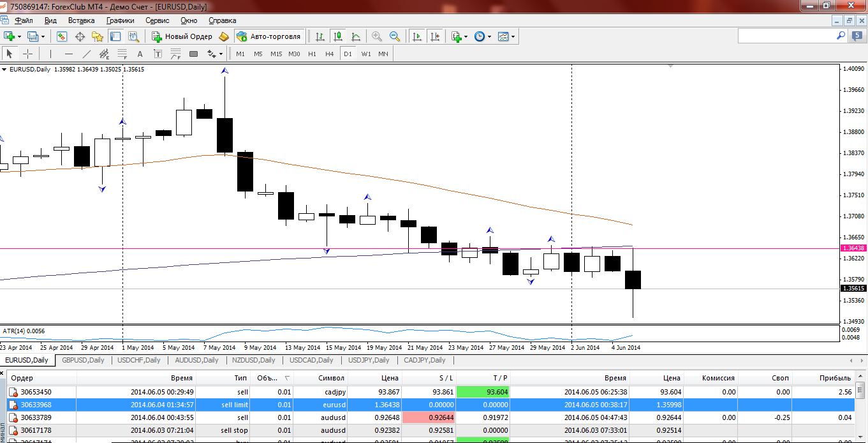Zoom out the chart

pos(395,36)
